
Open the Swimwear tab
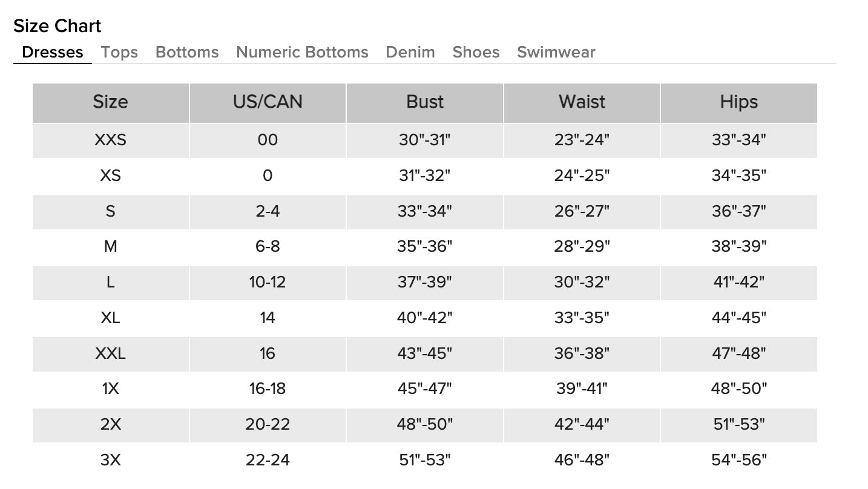(x=556, y=52)
